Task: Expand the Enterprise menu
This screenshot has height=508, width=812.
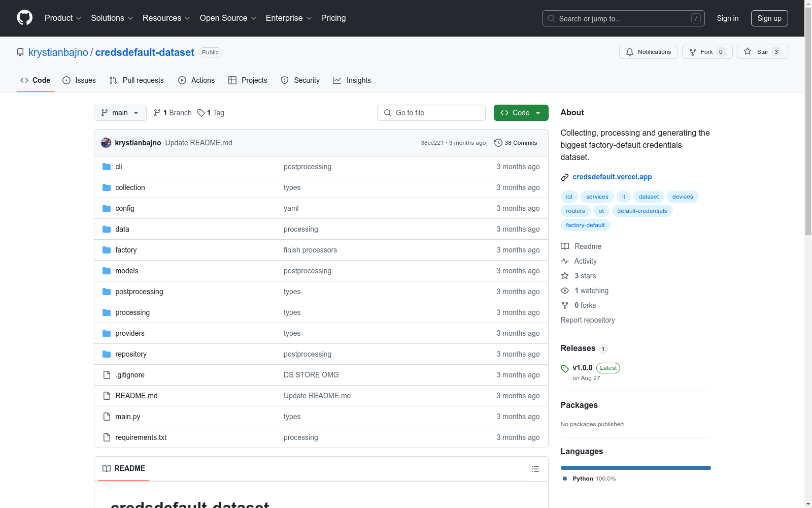Action: click(289, 18)
